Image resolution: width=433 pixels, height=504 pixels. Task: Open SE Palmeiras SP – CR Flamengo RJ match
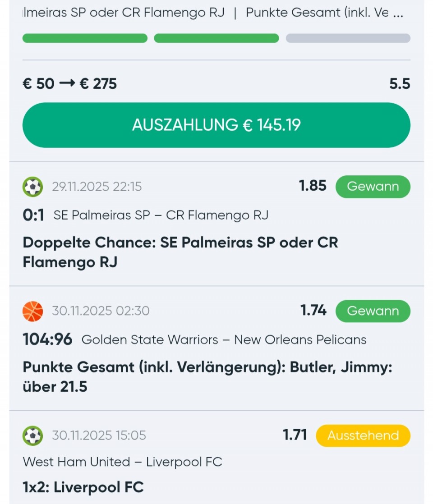[x=161, y=215]
